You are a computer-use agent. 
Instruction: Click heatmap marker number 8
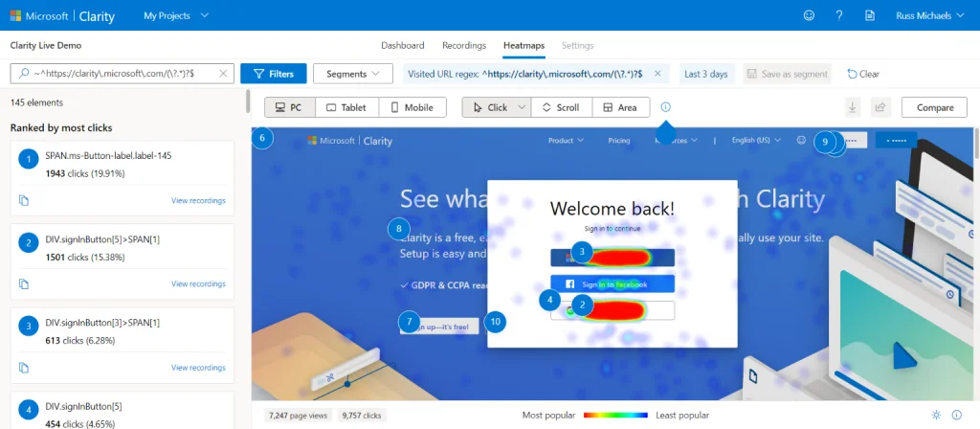click(399, 229)
